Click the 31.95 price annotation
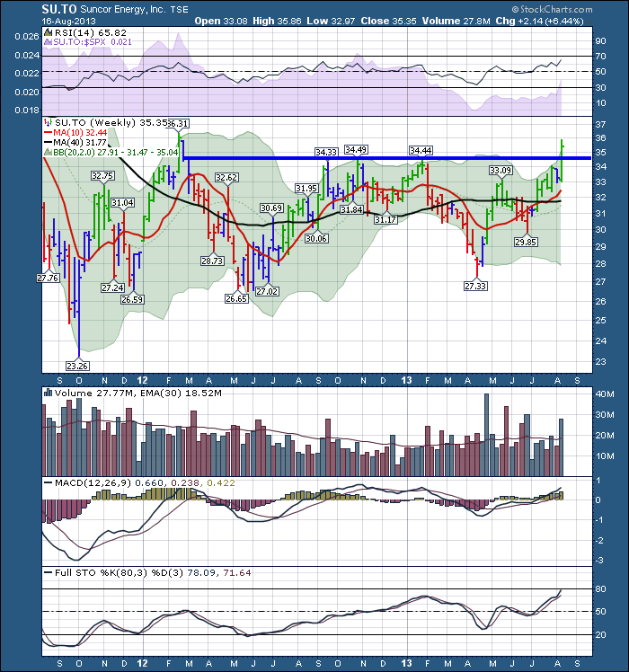Image resolution: width=629 pixels, height=672 pixels. (306, 188)
